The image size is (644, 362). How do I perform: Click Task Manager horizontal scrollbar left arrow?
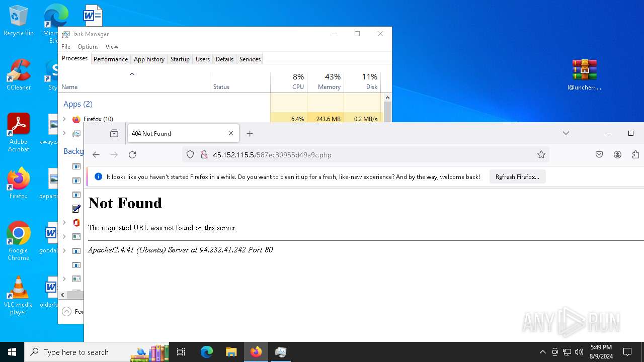coord(62,295)
